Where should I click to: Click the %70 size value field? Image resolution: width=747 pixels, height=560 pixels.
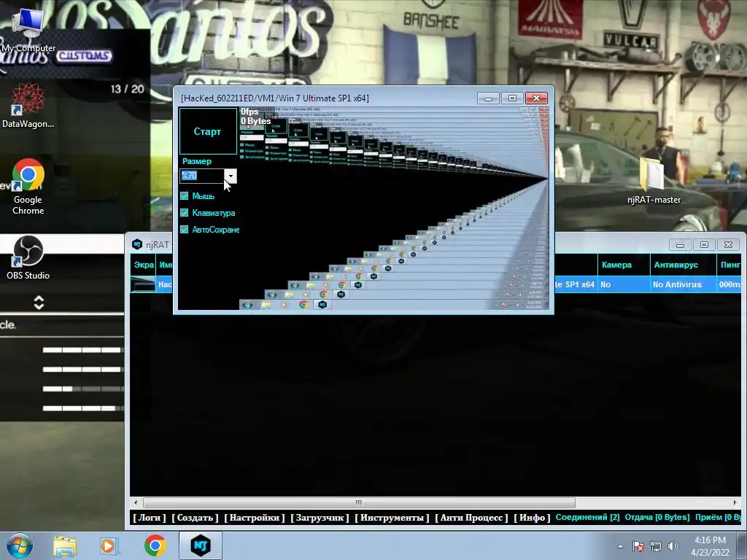coord(202,176)
